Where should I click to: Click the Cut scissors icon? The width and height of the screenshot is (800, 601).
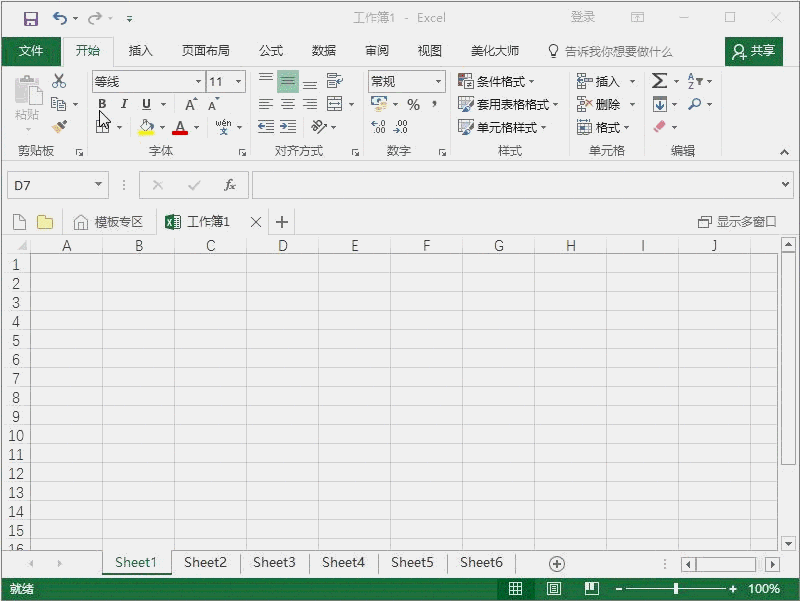click(59, 81)
